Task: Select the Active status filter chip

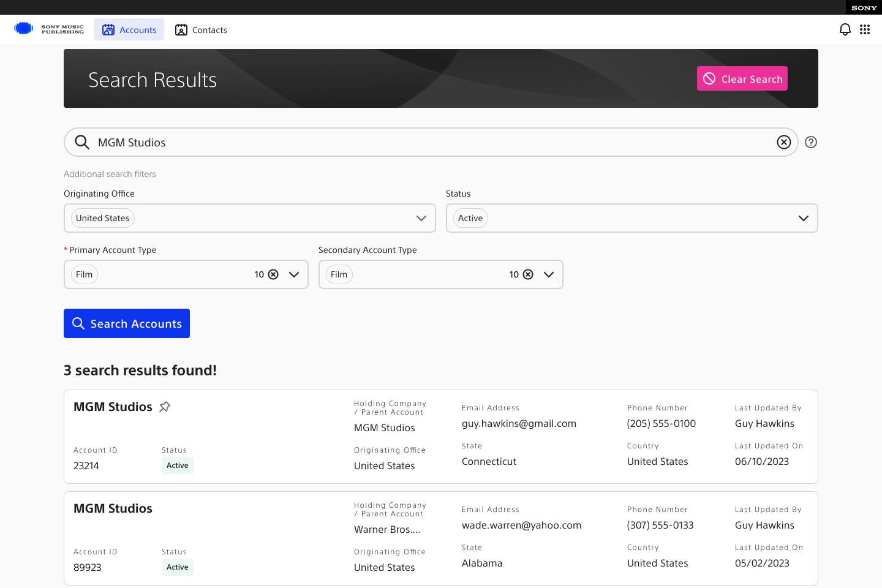Action: (x=470, y=218)
